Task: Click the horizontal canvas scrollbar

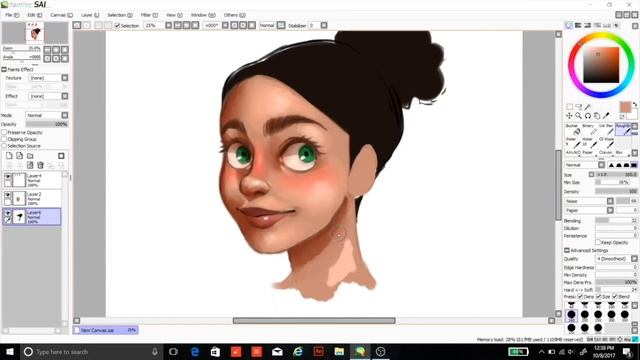Action: 314,320
